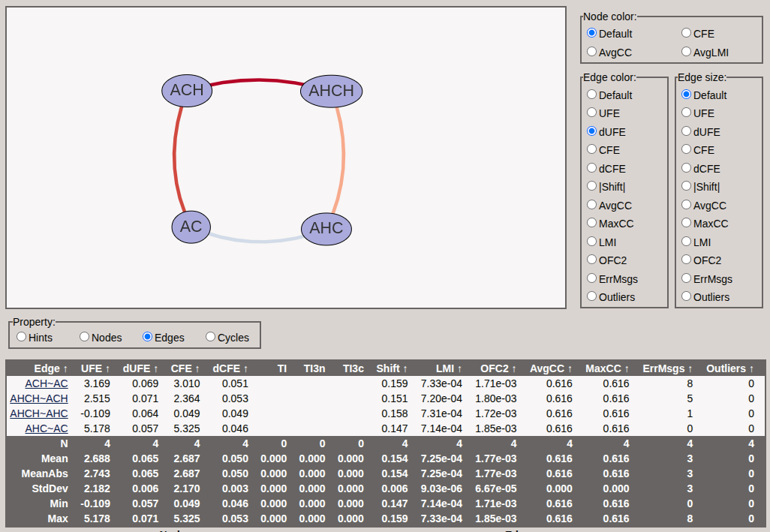Select edge size by ErrMsgs
Screen dimensions: 770x532
(686, 278)
